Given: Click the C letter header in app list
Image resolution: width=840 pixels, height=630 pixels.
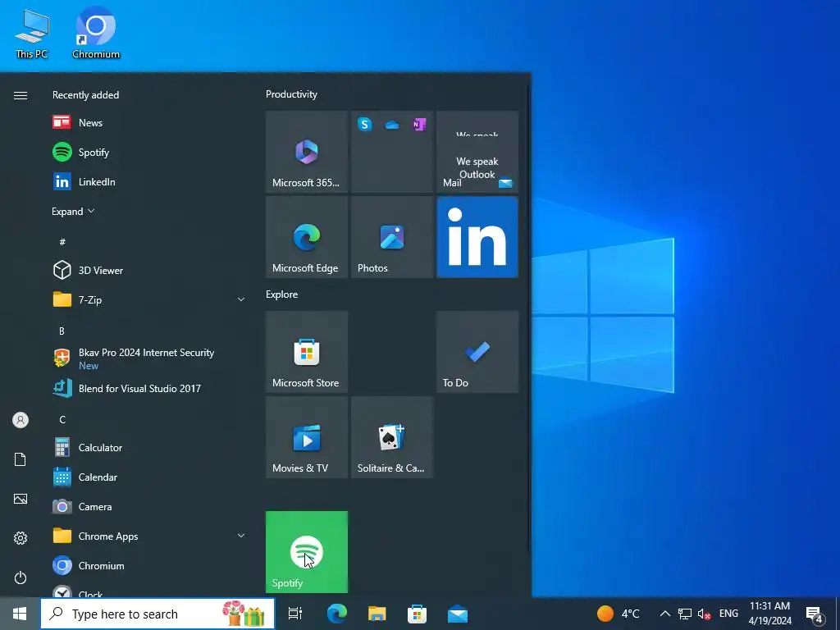Looking at the screenshot, I should tap(62, 419).
